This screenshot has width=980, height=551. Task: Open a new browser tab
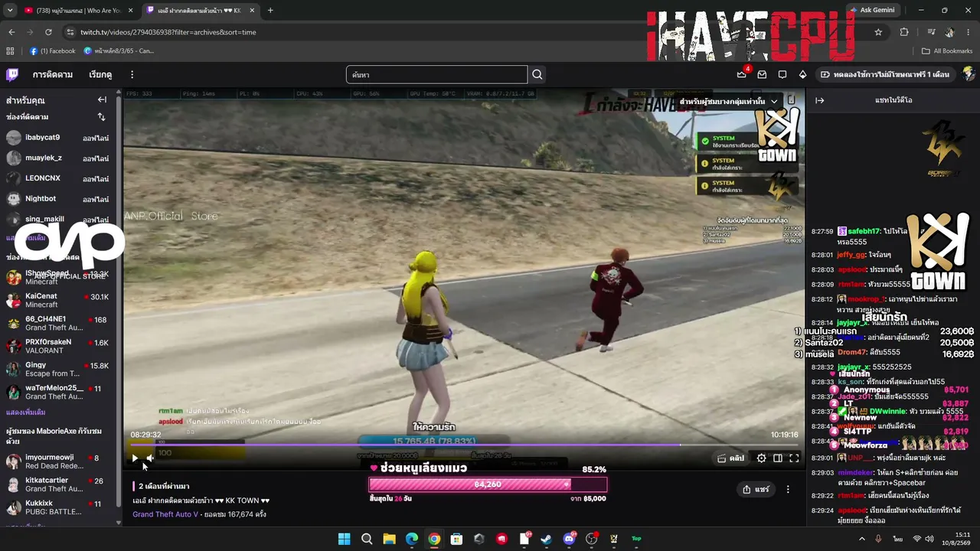click(x=270, y=11)
